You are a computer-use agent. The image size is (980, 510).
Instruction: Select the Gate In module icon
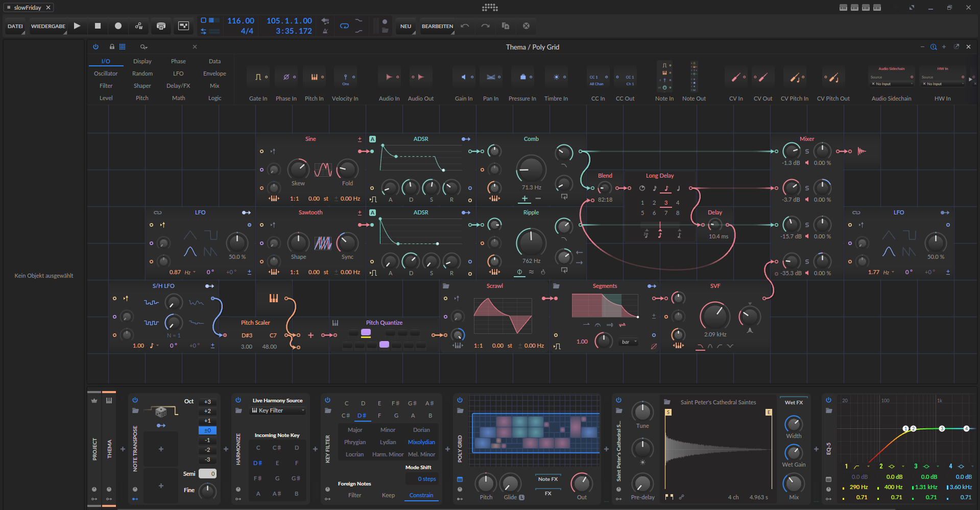[x=258, y=77]
